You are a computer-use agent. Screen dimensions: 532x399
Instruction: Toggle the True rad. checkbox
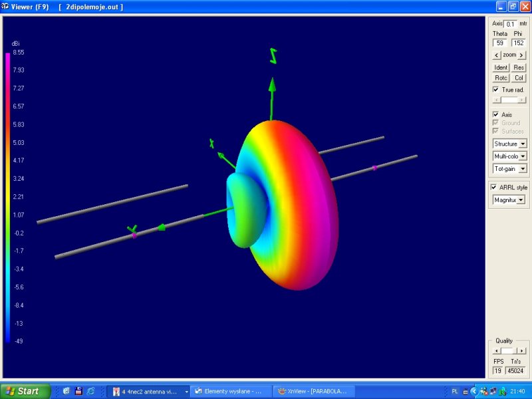tap(495, 90)
